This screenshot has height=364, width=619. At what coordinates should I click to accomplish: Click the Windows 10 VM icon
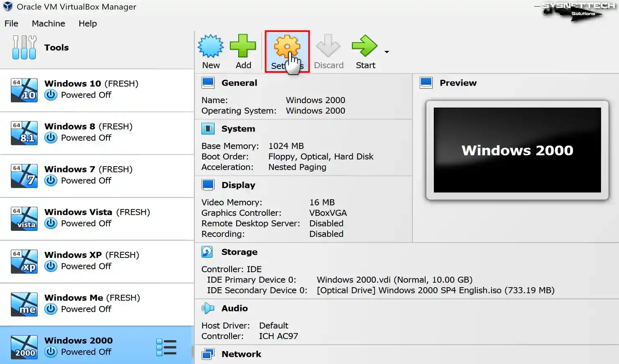[x=24, y=90]
